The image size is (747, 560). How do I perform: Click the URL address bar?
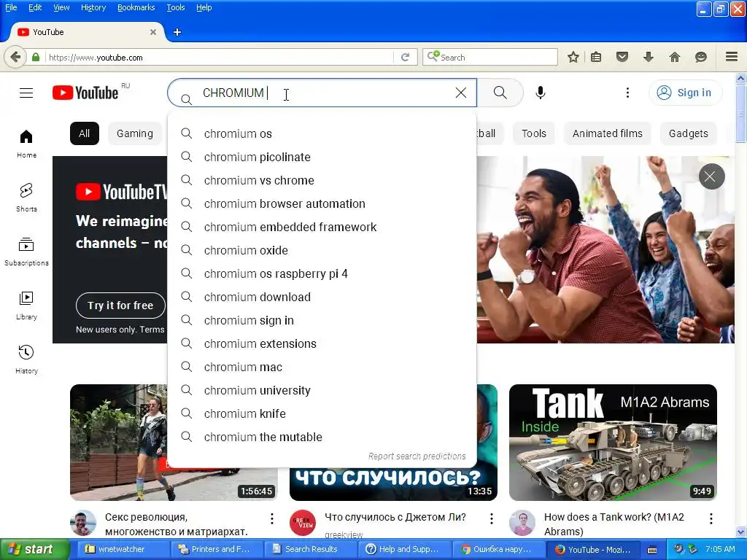219,57
